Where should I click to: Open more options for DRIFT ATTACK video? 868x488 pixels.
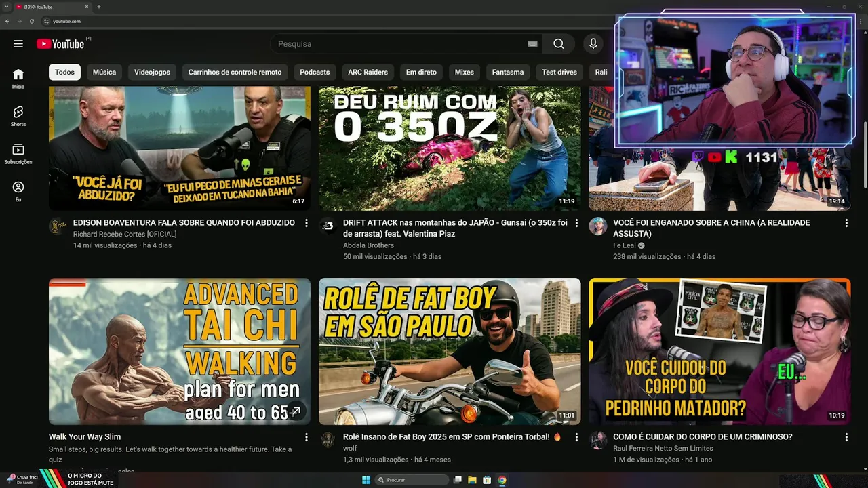pyautogui.click(x=576, y=223)
